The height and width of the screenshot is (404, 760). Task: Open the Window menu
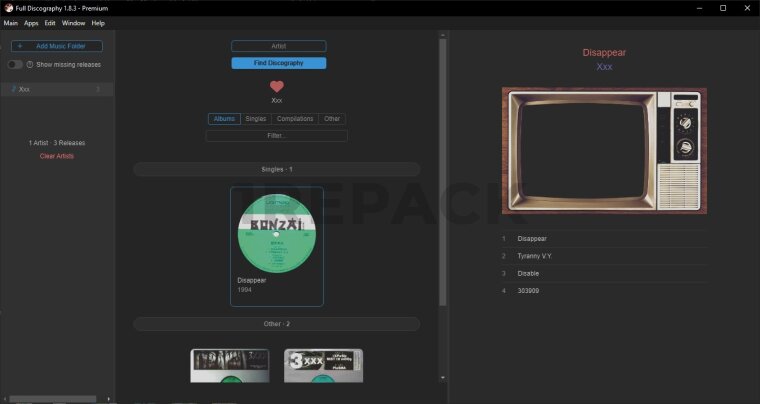pyautogui.click(x=73, y=23)
